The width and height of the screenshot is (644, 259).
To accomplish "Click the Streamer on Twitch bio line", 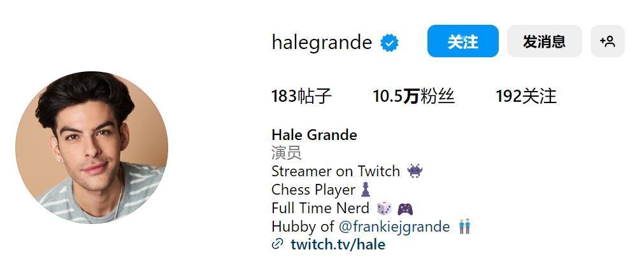I will click(336, 171).
